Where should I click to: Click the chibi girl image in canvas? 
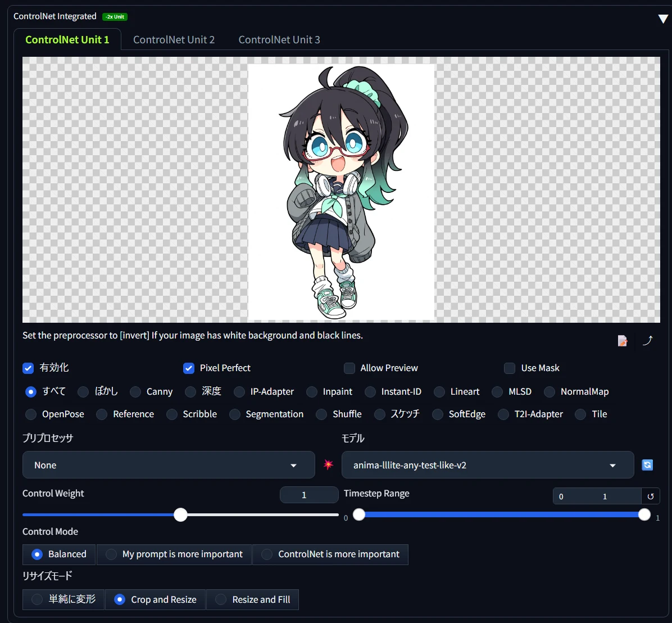(341, 192)
